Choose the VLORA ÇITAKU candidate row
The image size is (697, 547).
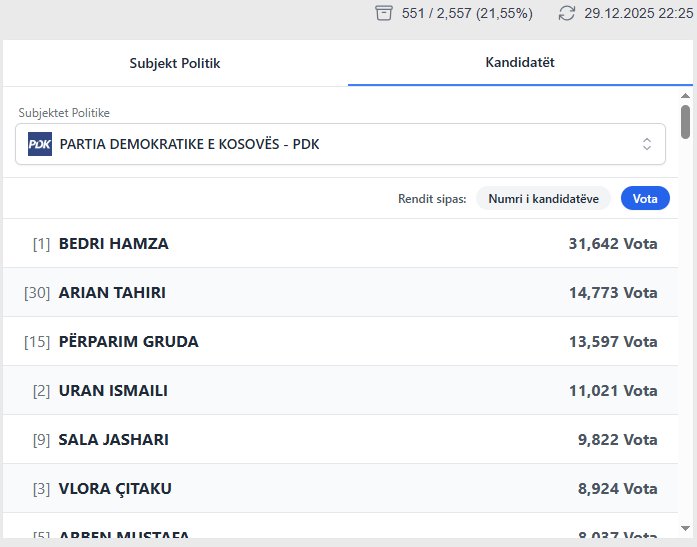[340, 489]
